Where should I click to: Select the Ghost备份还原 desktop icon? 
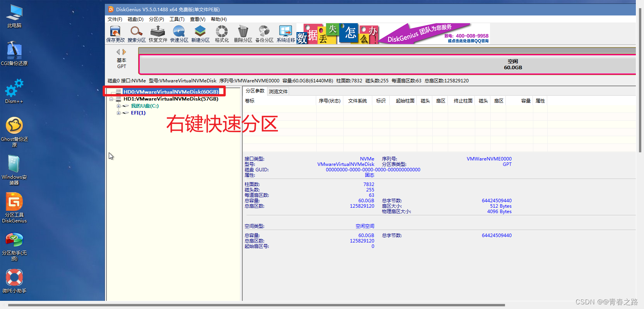click(x=14, y=132)
